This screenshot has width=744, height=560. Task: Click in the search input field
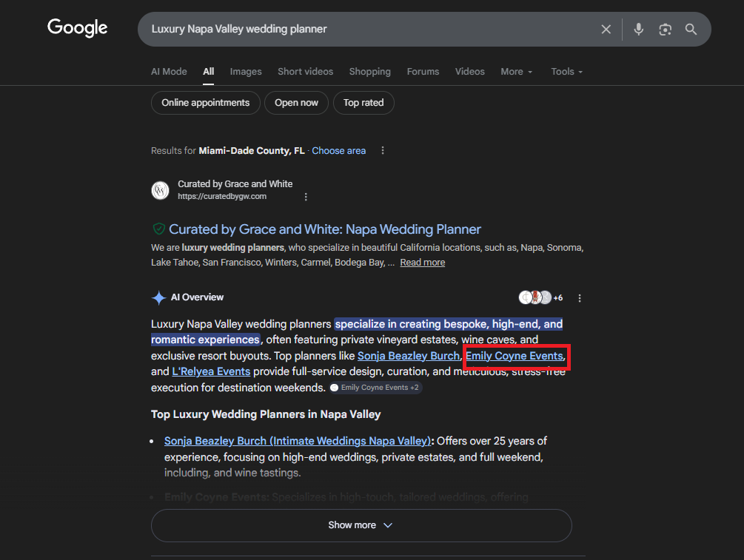tap(370, 29)
